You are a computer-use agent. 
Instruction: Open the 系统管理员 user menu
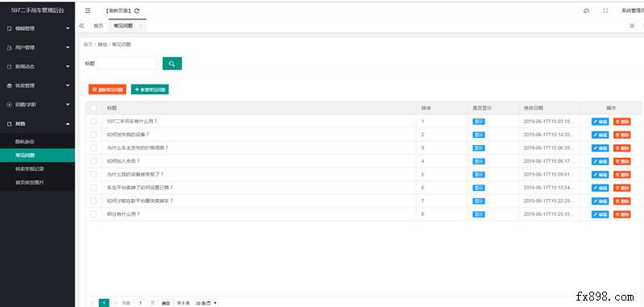point(633,10)
